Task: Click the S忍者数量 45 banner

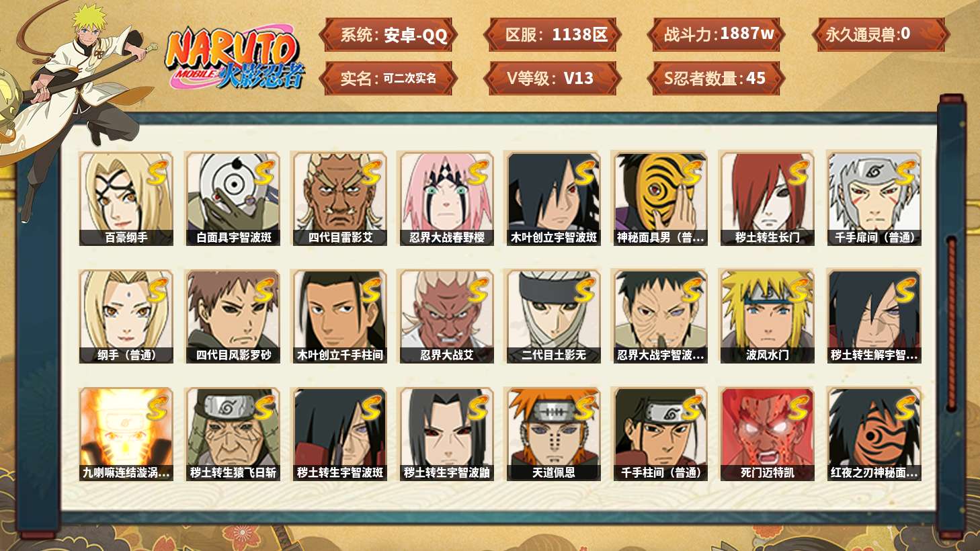Action: 715,78
